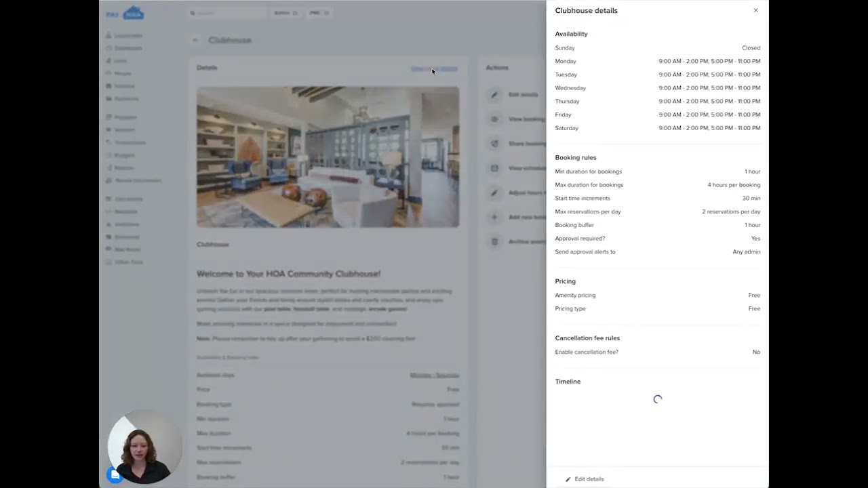Viewport: 868px width, 488px height.
Task: Select the Sunday availability row
Action: pos(657,48)
